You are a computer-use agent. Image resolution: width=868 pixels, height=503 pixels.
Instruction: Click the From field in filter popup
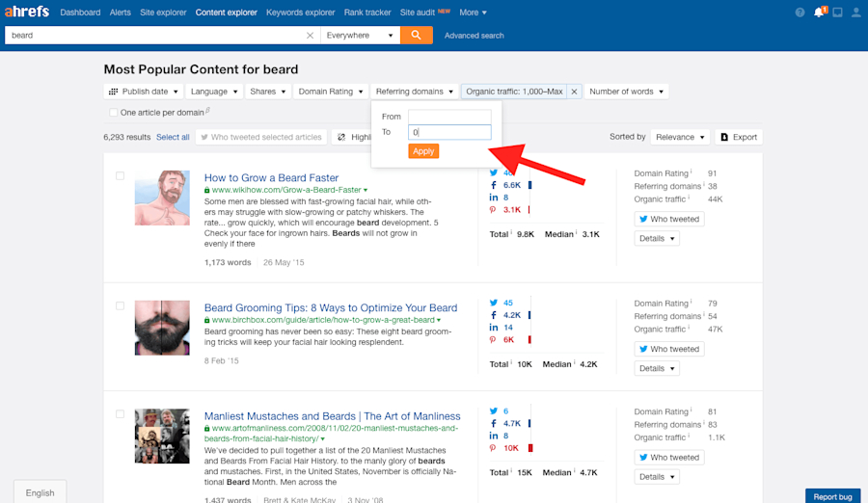tap(449, 117)
